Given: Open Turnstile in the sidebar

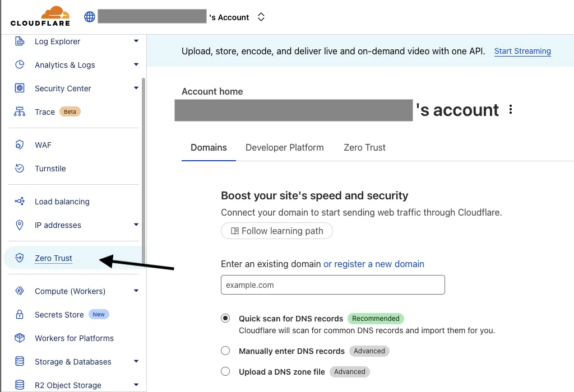Looking at the screenshot, I should [x=50, y=169].
